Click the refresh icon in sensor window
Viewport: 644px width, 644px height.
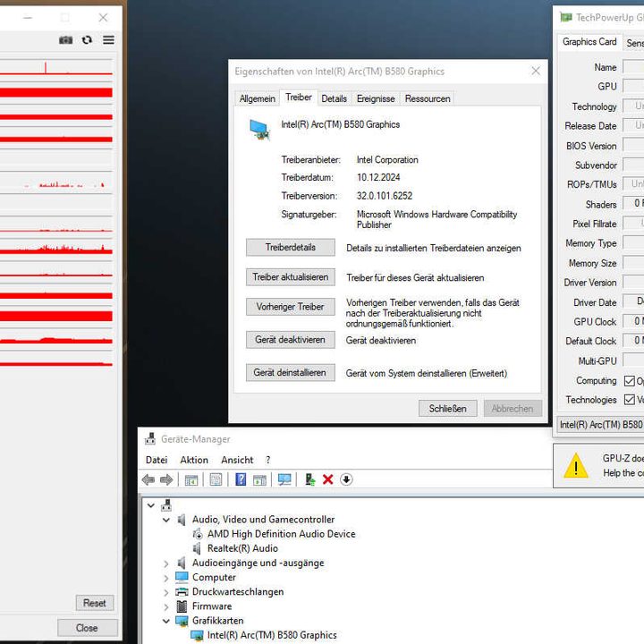click(x=87, y=40)
